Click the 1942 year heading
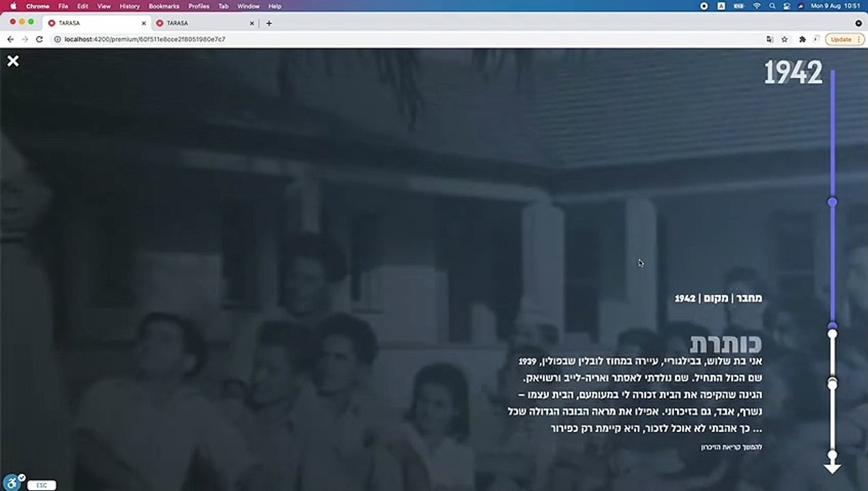The height and width of the screenshot is (491, 868). point(793,72)
